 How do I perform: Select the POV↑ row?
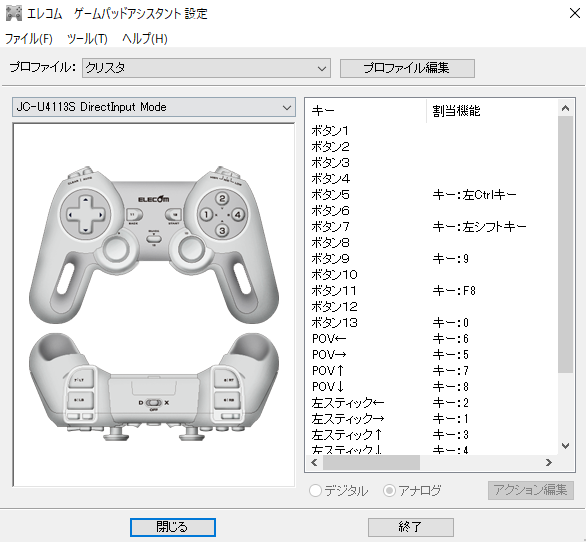[x=432, y=370]
